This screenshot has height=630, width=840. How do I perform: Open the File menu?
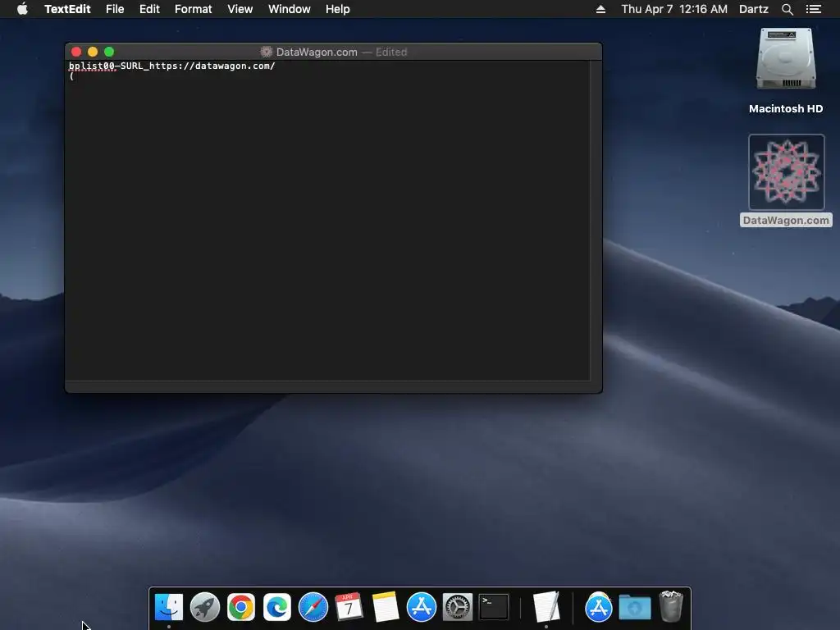[115, 9]
